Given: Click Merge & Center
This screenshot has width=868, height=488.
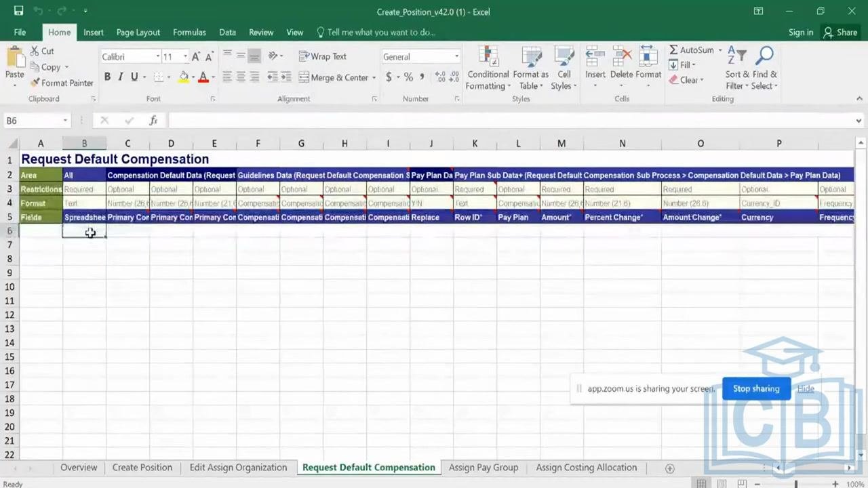Looking at the screenshot, I should [334, 77].
